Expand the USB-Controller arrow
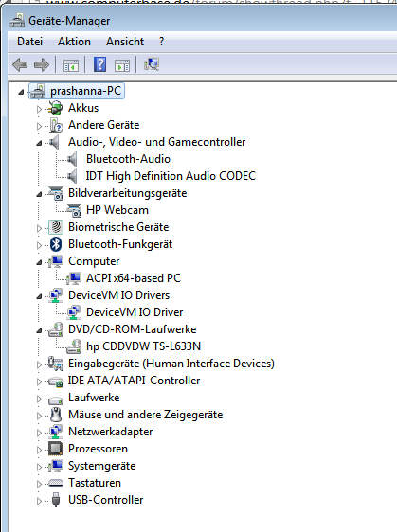This screenshot has width=397, height=532. coord(39,501)
